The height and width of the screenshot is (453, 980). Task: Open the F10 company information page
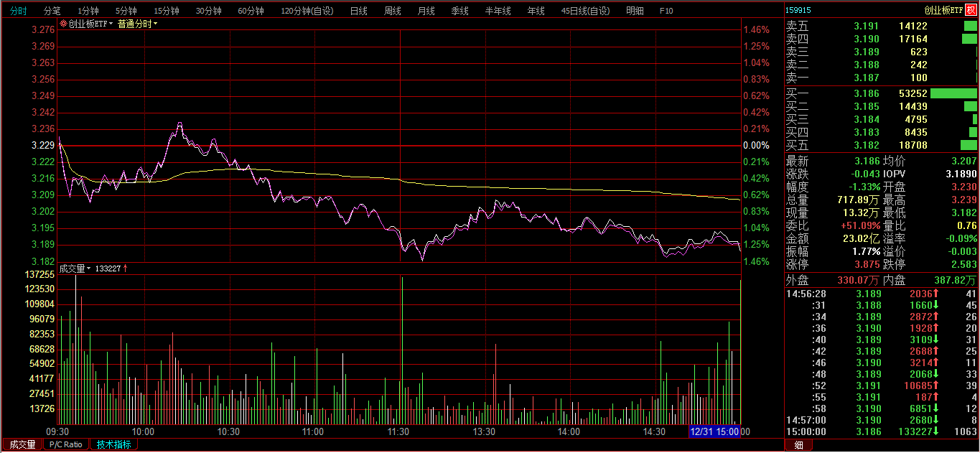[x=666, y=11]
